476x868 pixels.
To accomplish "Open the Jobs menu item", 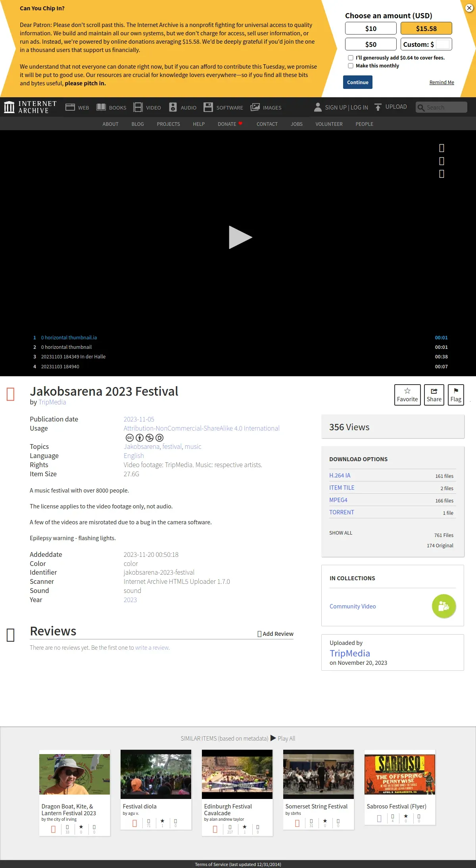I will [297, 124].
